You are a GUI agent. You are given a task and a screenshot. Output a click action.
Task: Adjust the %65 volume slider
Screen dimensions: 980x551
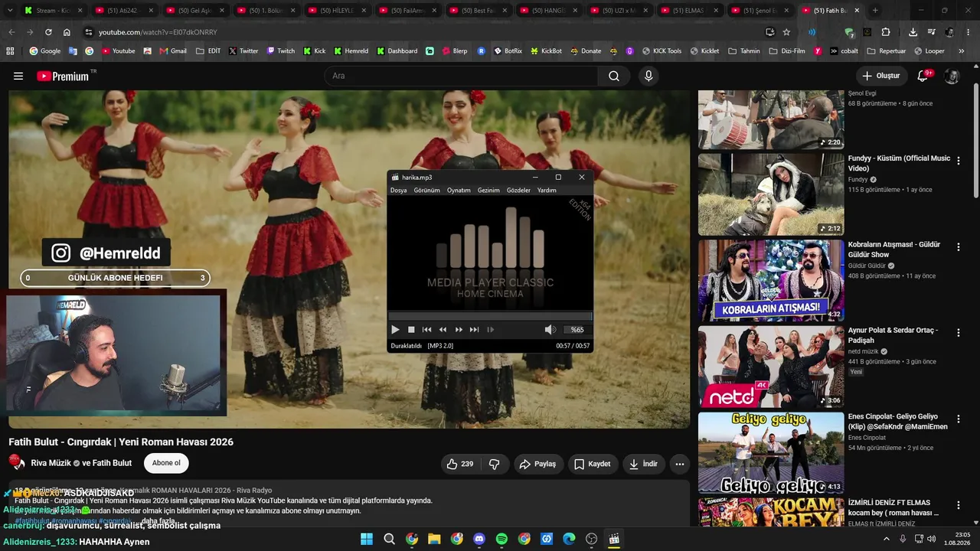click(577, 330)
